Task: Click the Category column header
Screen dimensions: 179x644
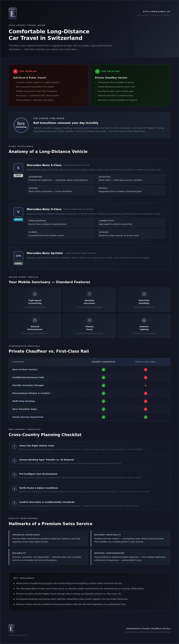Action: click(18, 362)
